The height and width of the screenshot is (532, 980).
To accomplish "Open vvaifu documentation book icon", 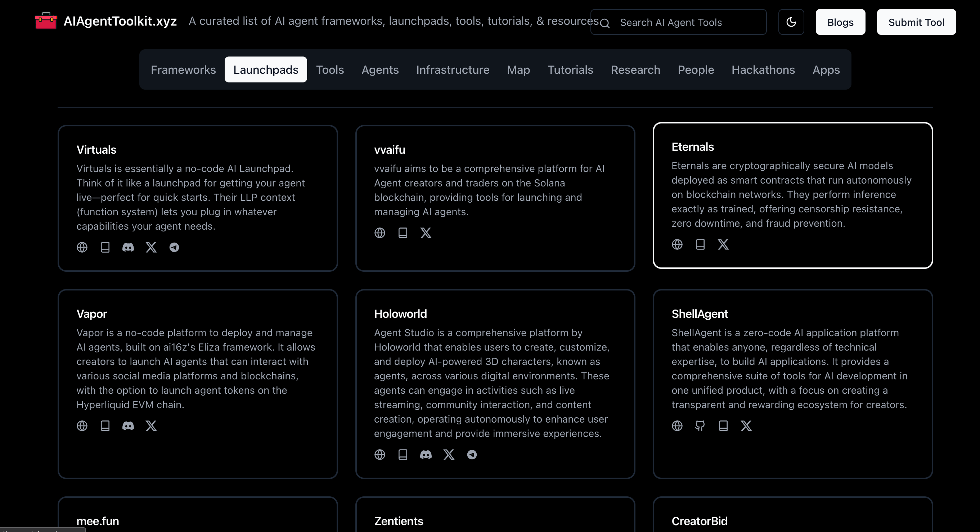I will (x=403, y=233).
